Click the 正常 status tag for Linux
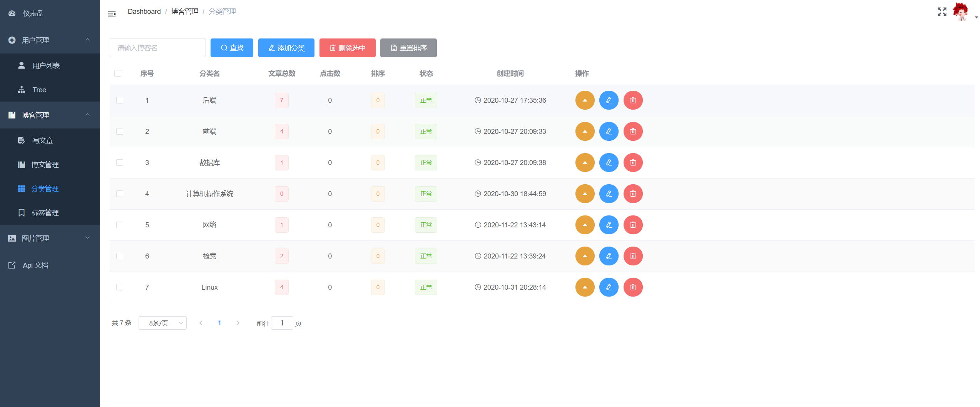980x407 pixels. (x=426, y=287)
